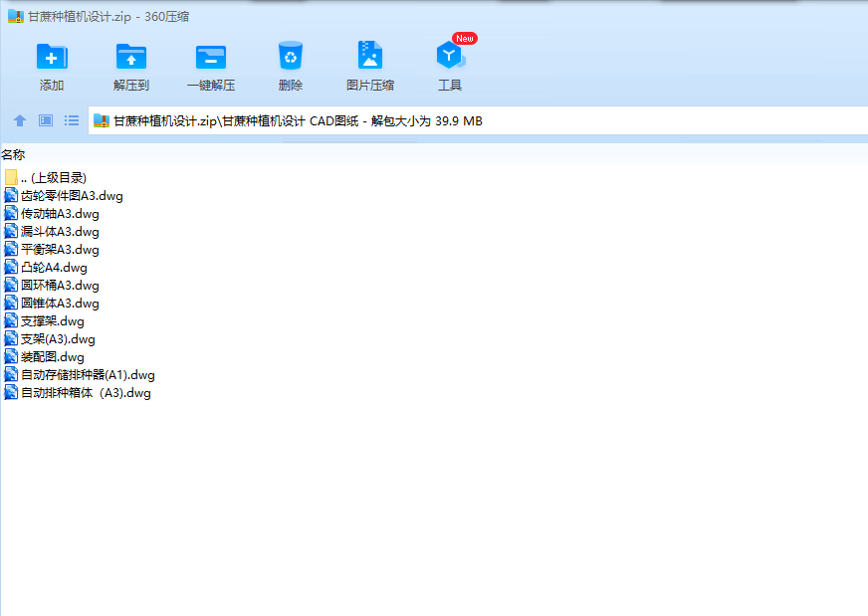
Task: Select the file 漏斗体A3.dwg
Action: [60, 231]
